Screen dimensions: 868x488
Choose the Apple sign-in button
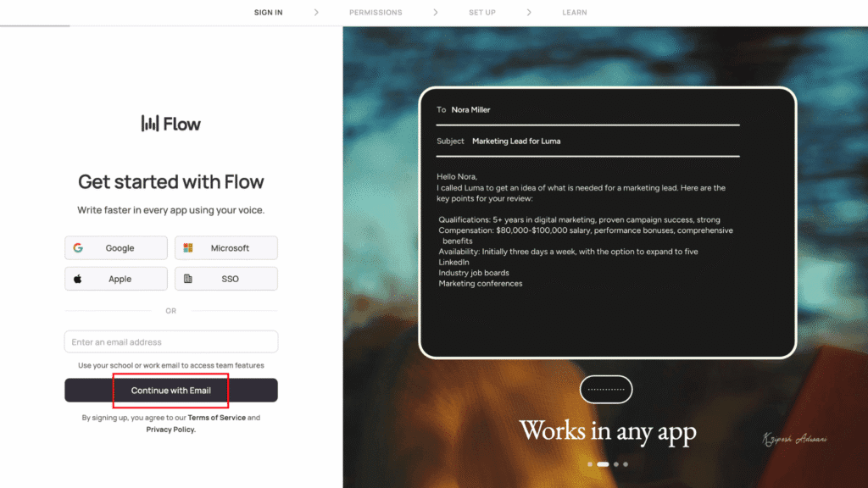coord(115,279)
